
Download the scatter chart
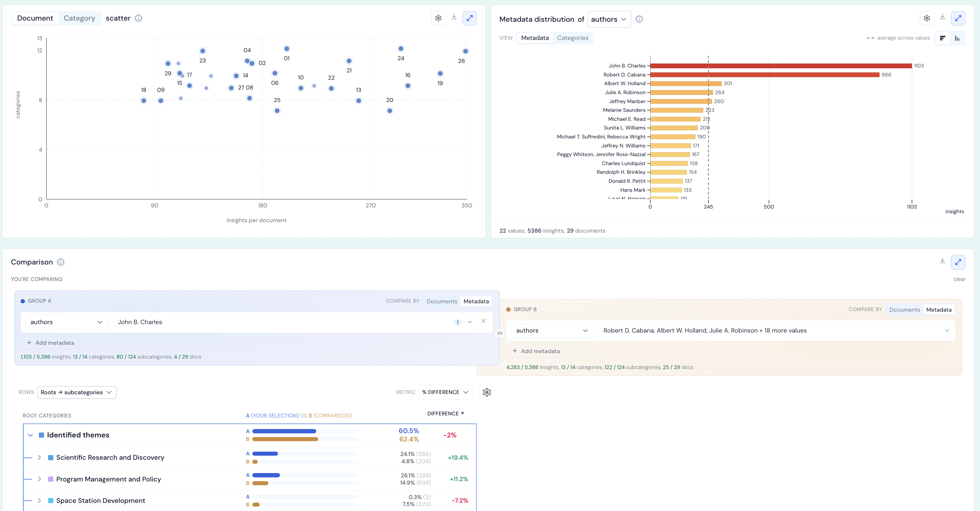coord(454,17)
